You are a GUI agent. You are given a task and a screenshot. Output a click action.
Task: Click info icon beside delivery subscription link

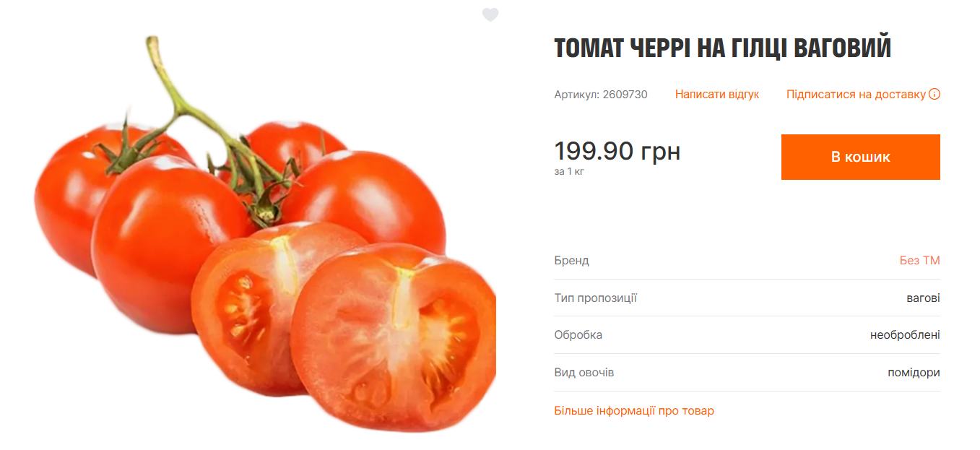tap(935, 94)
